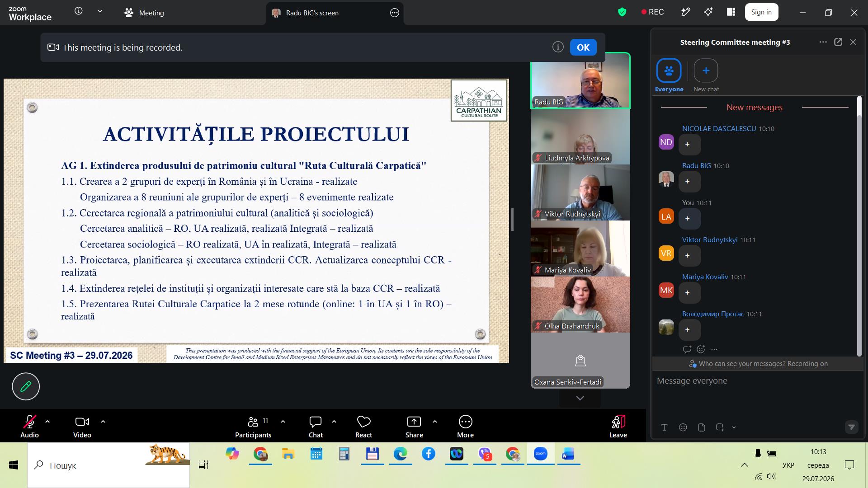The width and height of the screenshot is (868, 488).
Task: Open Windows Start menu
Action: pos(14,465)
